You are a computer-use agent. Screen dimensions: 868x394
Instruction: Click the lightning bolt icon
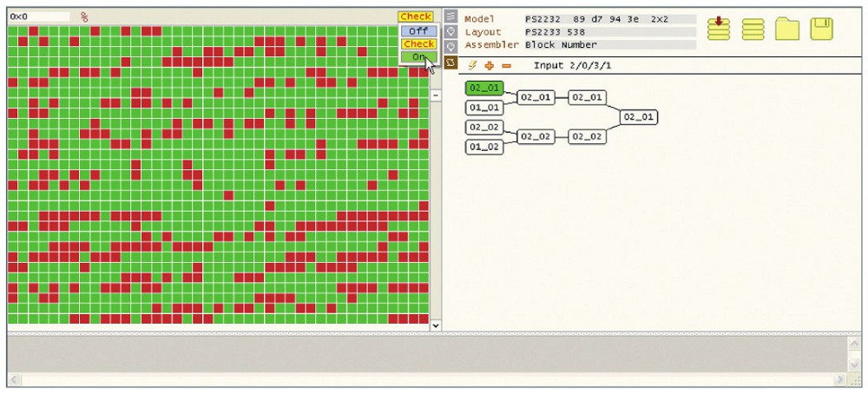click(x=473, y=65)
